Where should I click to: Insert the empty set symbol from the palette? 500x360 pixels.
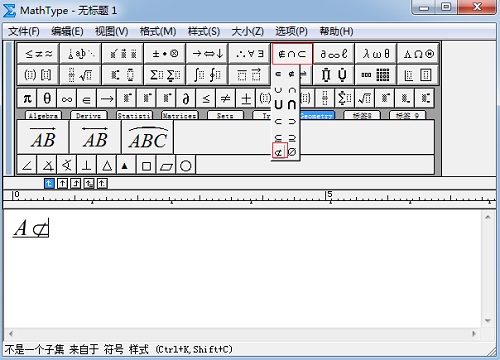point(292,152)
